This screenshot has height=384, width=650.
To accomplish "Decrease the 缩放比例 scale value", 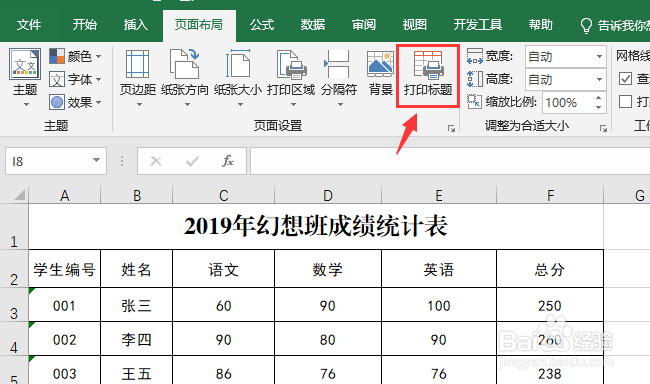I will point(598,107).
